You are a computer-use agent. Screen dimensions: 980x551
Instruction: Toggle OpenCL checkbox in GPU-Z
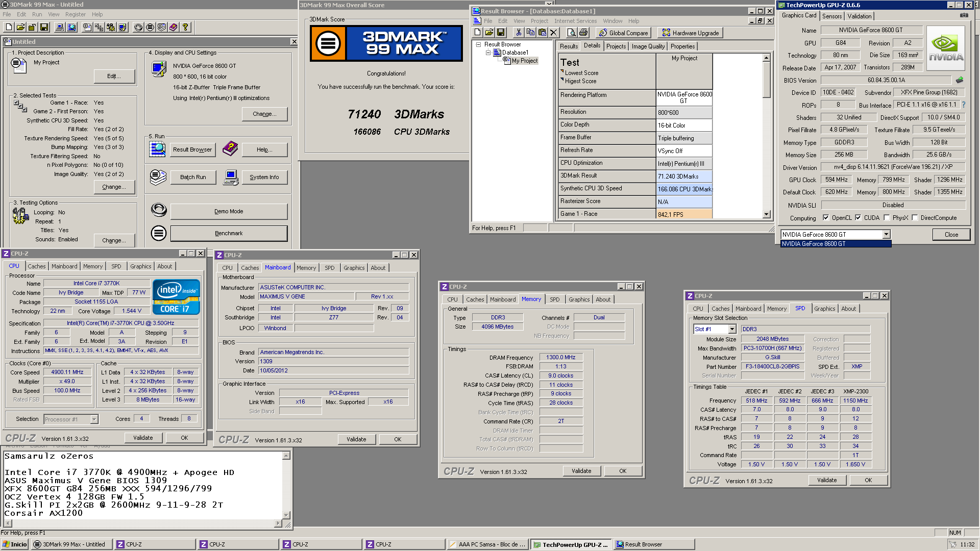click(826, 218)
